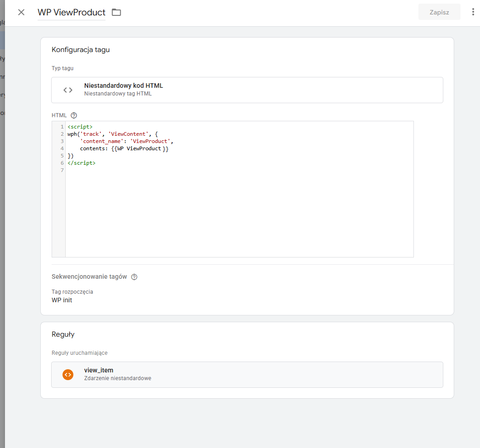The image size is (480, 448).
Task: Select the Niestandardowy kod HTML tag type
Action: point(247,90)
